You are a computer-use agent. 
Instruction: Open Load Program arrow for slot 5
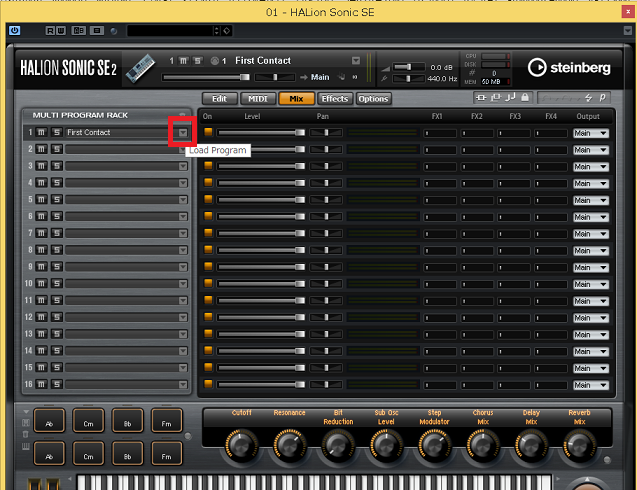(x=183, y=199)
